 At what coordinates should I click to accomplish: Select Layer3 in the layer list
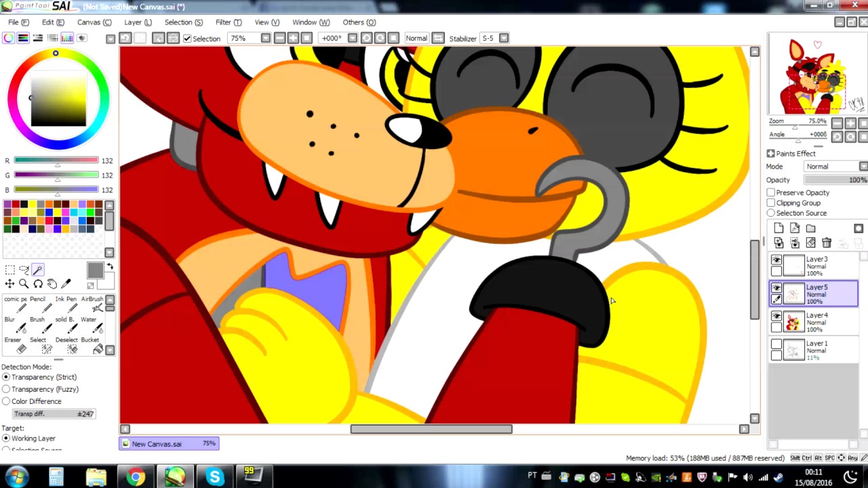click(x=814, y=266)
